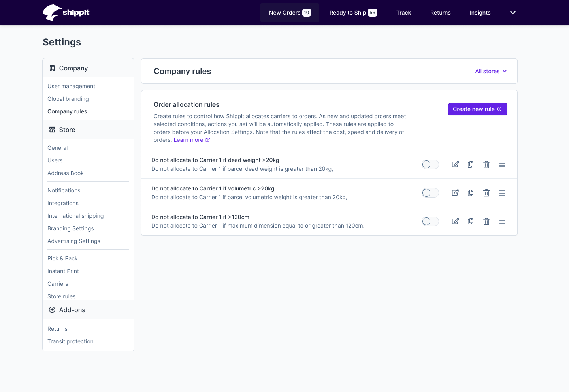Click drag handle of >120cm rule
Screen dimensions: 569x392
coord(502,221)
